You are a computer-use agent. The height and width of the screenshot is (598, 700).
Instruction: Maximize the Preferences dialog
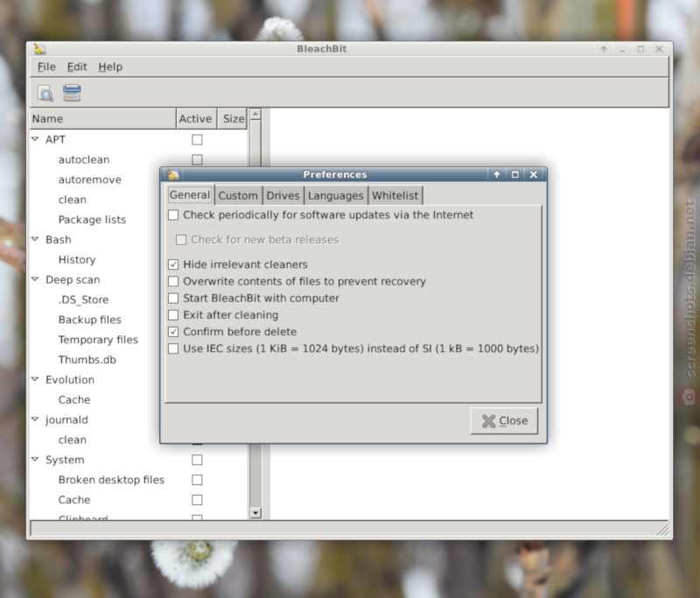514,174
